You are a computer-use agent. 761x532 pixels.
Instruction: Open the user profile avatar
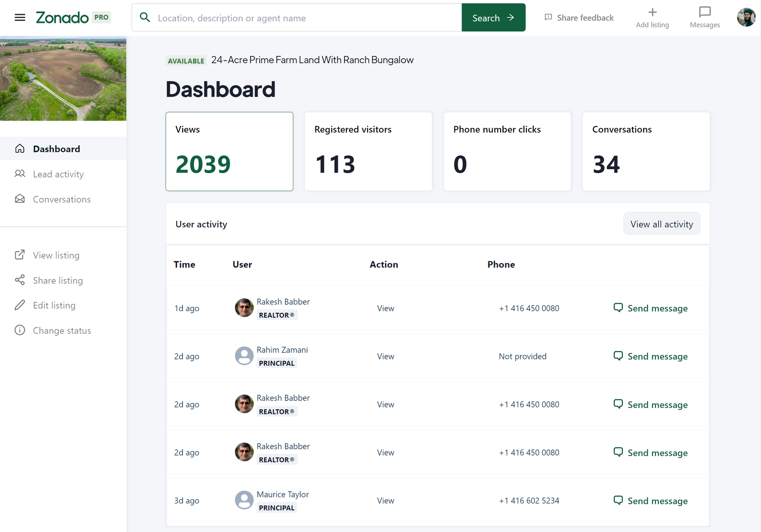(746, 17)
